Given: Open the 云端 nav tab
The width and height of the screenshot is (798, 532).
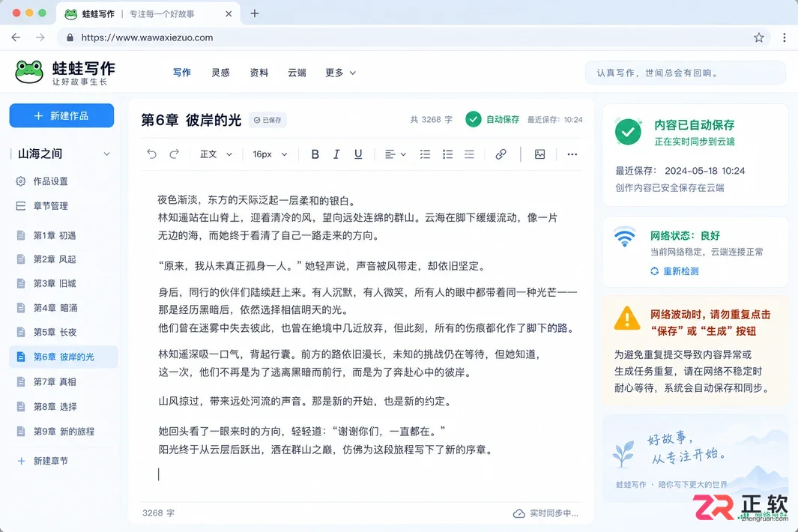Looking at the screenshot, I should click(297, 73).
